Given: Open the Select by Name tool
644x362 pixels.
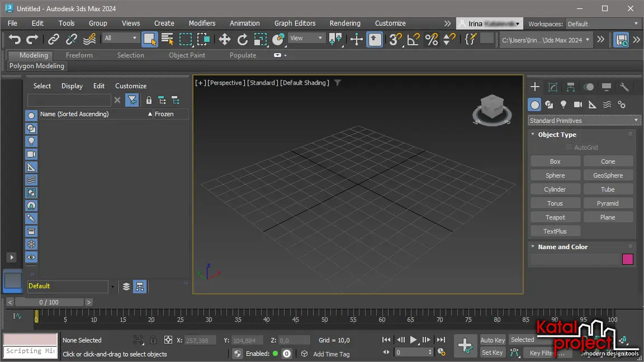Looking at the screenshot, I should coord(167,40).
